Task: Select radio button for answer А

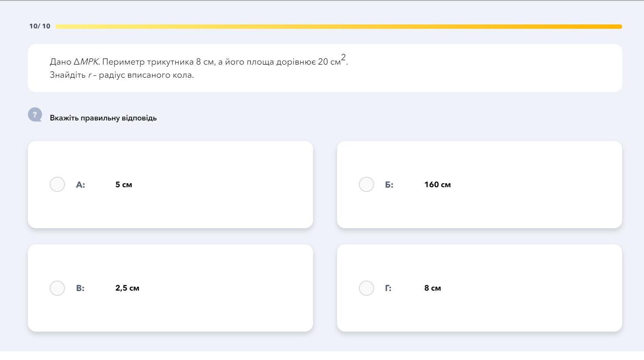Action: 57,185
